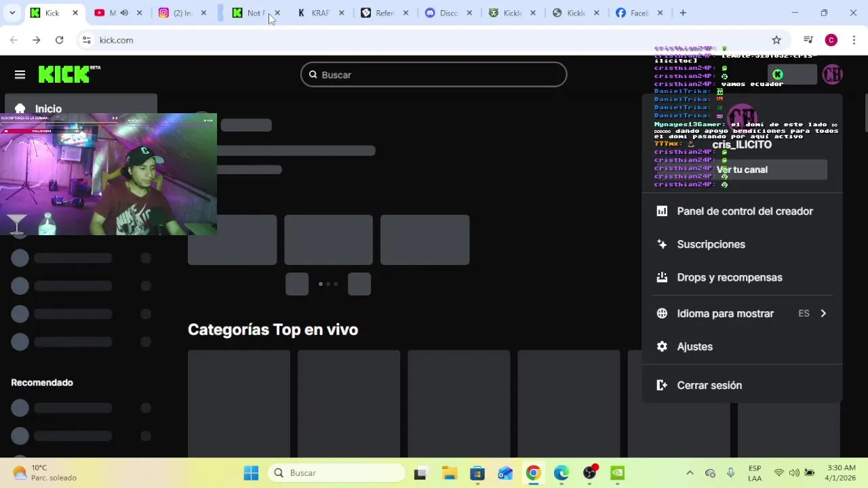Click Inicio in sidebar
Viewport: 868px width, 488px height.
(81, 108)
